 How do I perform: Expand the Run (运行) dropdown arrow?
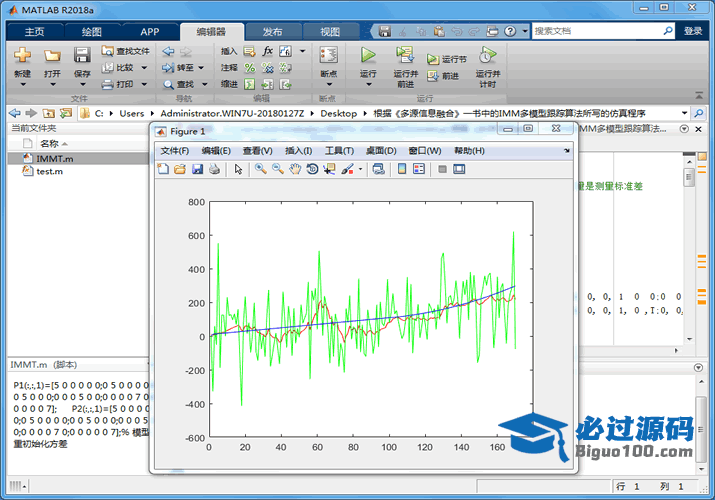368,84
